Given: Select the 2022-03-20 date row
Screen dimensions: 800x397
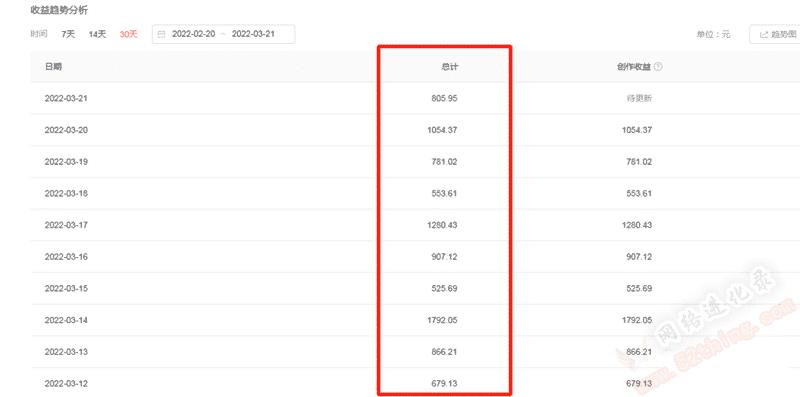Looking at the screenshot, I should point(415,130).
